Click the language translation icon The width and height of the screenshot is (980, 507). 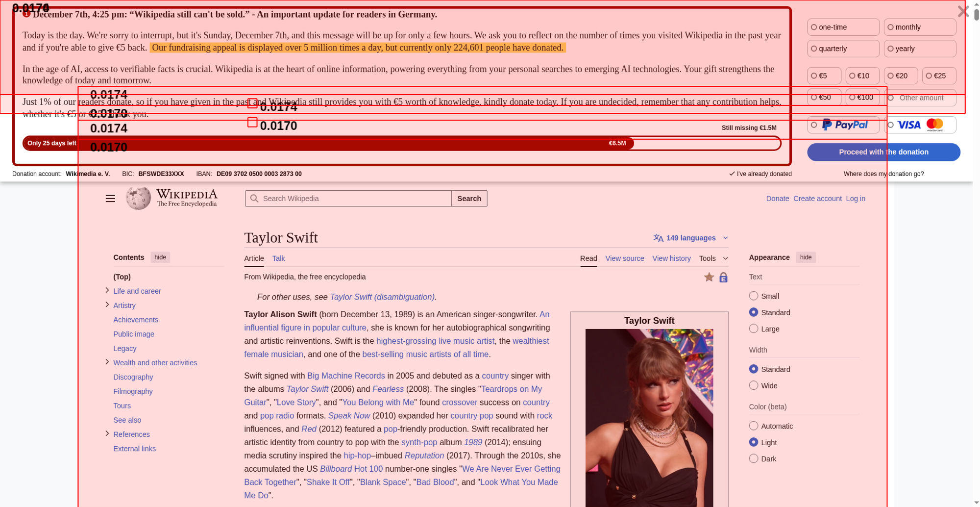coord(658,238)
